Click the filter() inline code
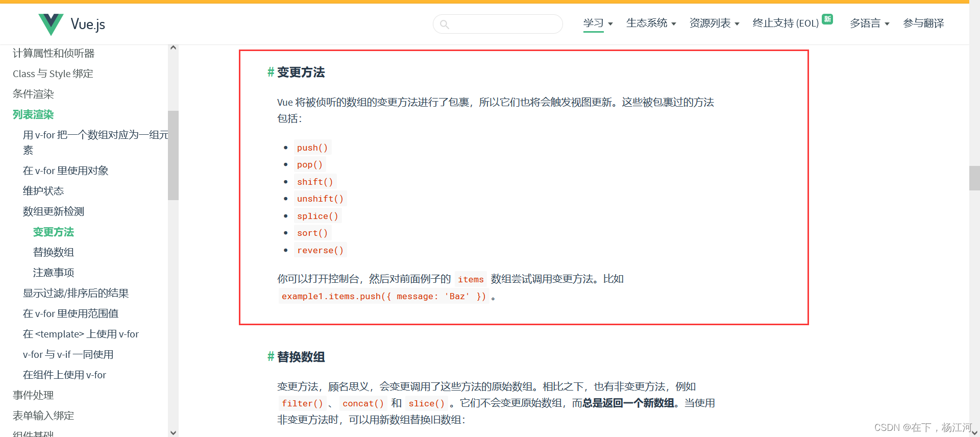 pyautogui.click(x=302, y=403)
